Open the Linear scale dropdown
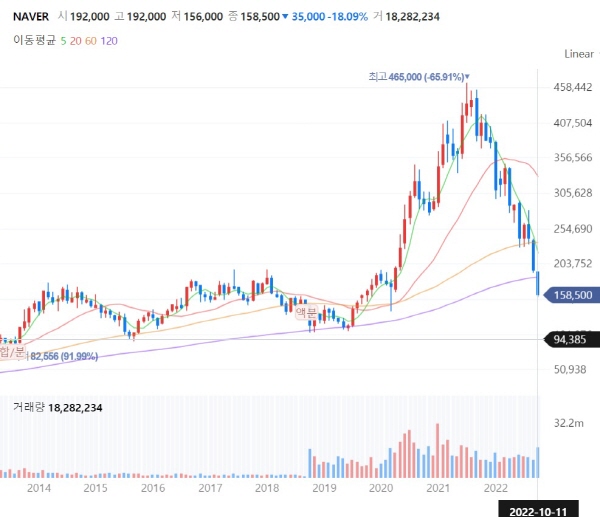600x517 pixels. [x=581, y=54]
